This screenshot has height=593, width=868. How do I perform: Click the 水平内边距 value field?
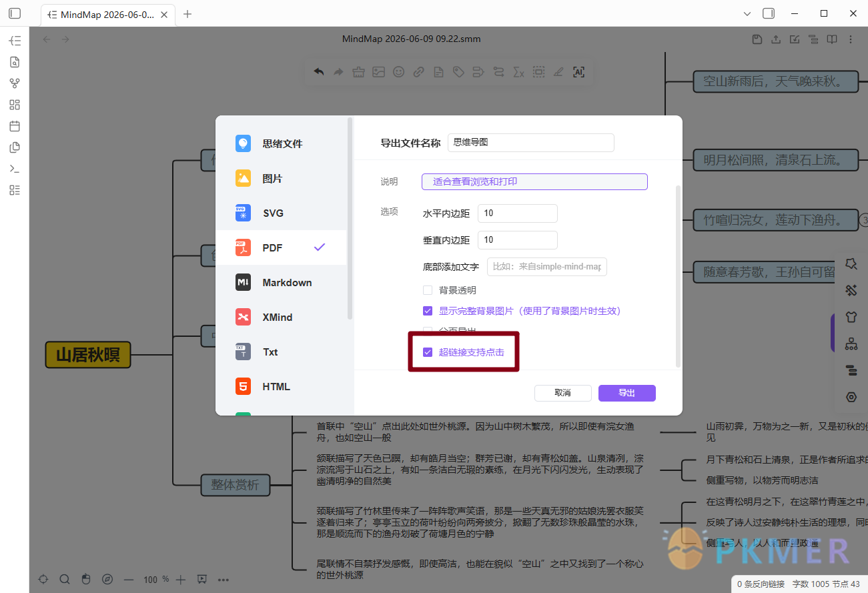coord(517,213)
